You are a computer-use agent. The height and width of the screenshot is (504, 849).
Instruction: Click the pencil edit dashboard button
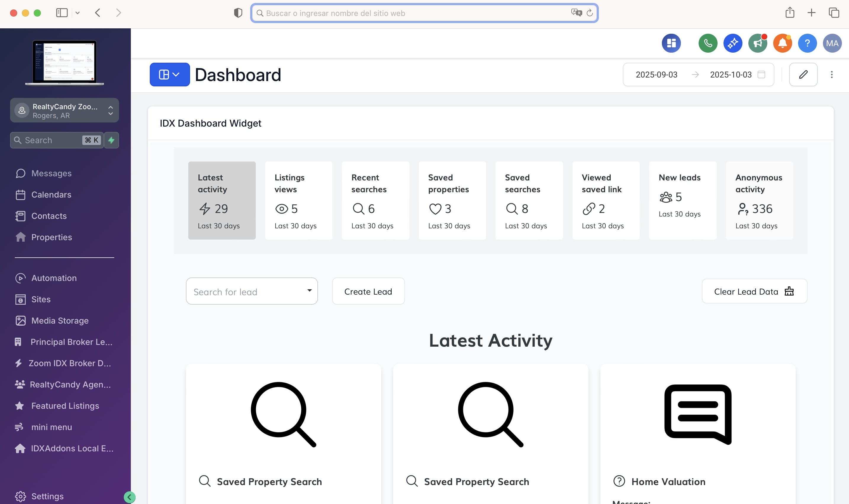803,74
